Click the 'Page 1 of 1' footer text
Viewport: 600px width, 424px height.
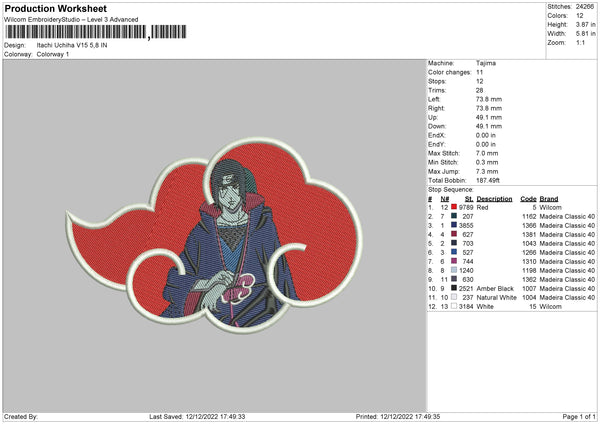579,416
